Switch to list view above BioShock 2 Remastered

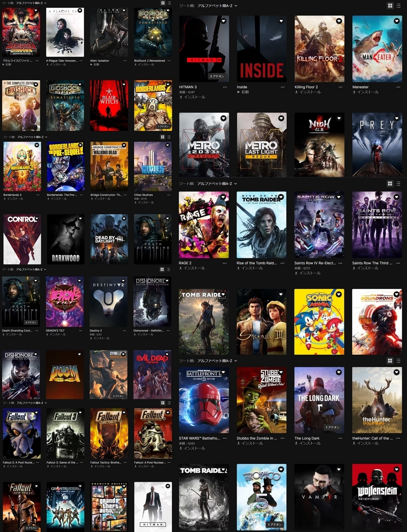pyautogui.click(x=169, y=3)
